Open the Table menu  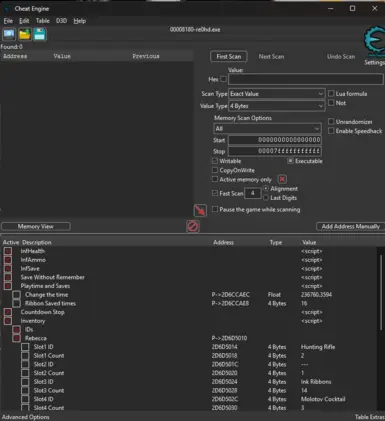[x=43, y=21]
